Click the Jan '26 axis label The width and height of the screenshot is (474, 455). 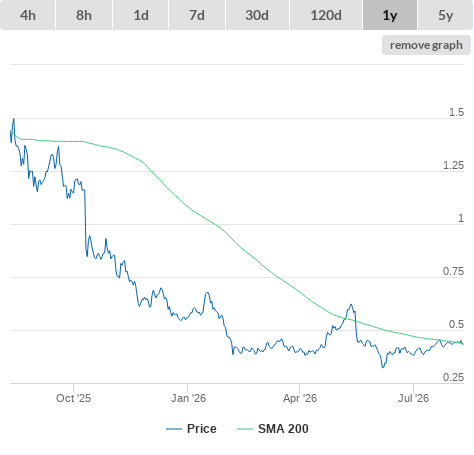[188, 398]
